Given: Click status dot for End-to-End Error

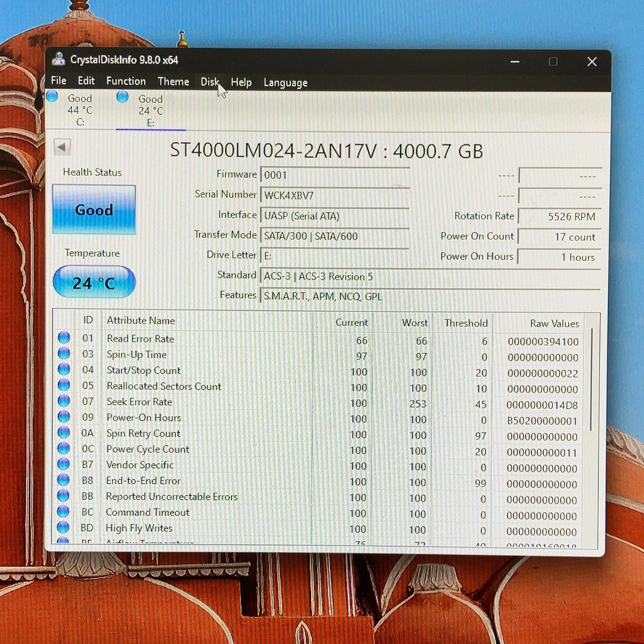Looking at the screenshot, I should pyautogui.click(x=64, y=480).
